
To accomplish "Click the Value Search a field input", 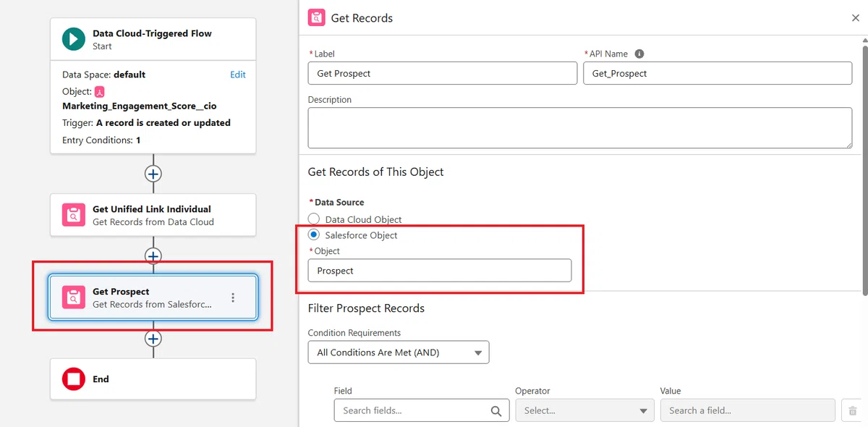I will [748, 410].
